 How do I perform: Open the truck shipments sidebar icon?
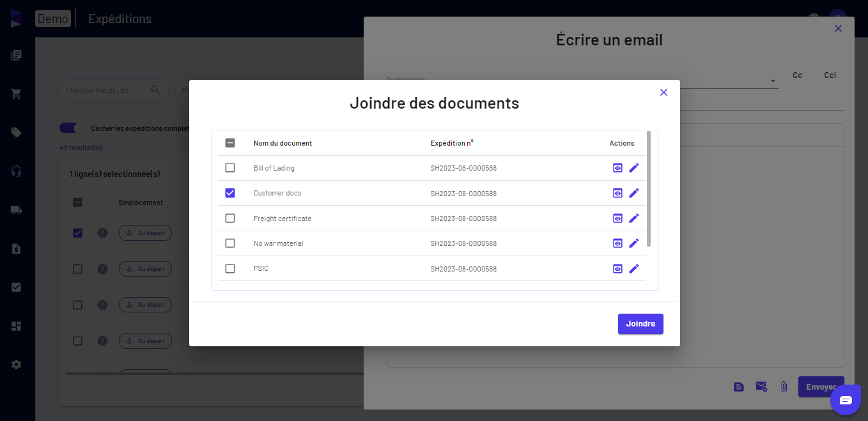[17, 210]
